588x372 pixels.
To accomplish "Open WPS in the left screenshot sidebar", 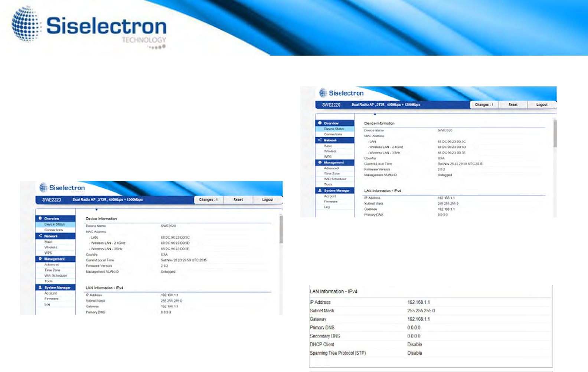I will [55, 253].
